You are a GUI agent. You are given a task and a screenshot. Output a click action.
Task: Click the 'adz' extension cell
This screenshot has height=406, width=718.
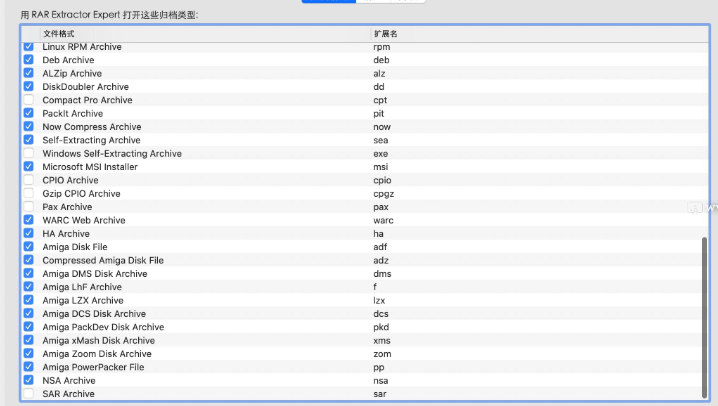[x=381, y=260]
